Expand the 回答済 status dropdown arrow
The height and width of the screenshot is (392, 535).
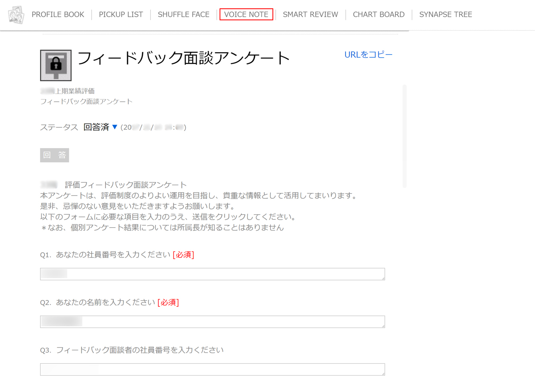115,127
